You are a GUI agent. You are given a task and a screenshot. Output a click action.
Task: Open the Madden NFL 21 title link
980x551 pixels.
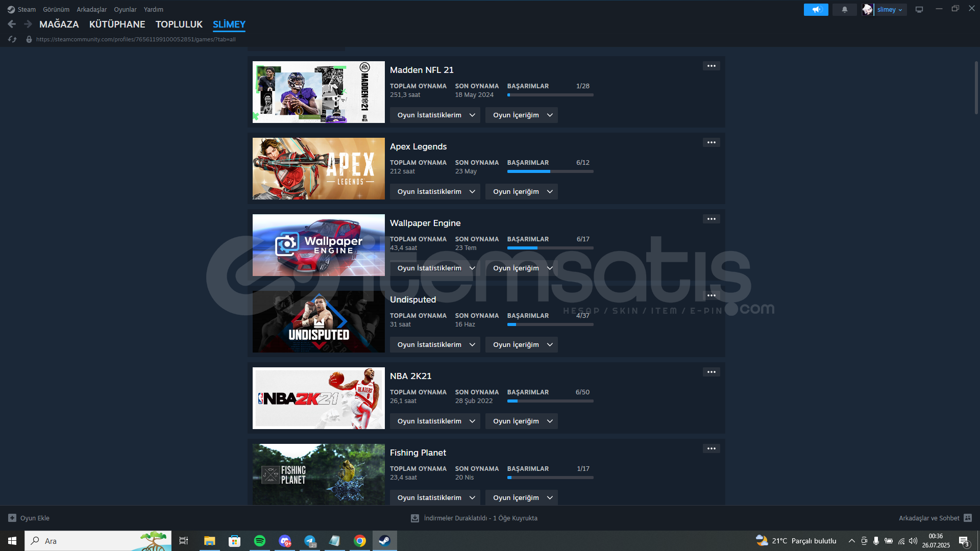422,70
